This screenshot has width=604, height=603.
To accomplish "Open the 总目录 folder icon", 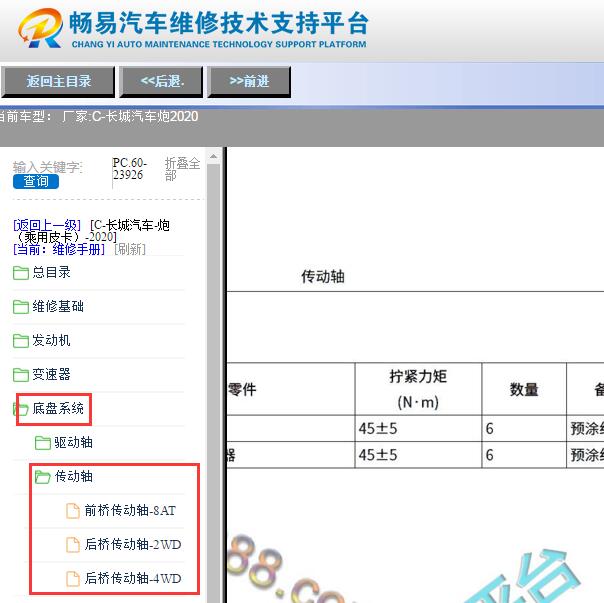I will pos(21,273).
